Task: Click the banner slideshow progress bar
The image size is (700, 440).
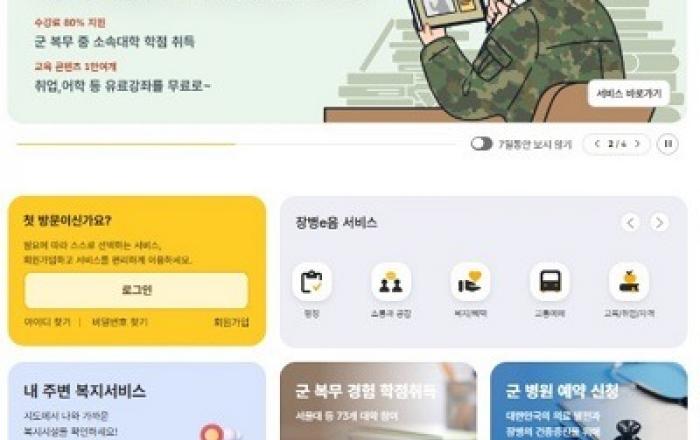Action: (236, 144)
